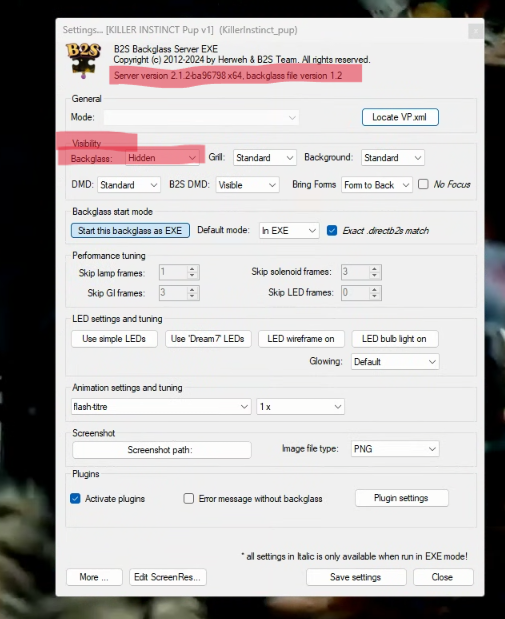505x619 pixels.
Task: Click the Skip lamp frames value field
Action: pos(173,272)
